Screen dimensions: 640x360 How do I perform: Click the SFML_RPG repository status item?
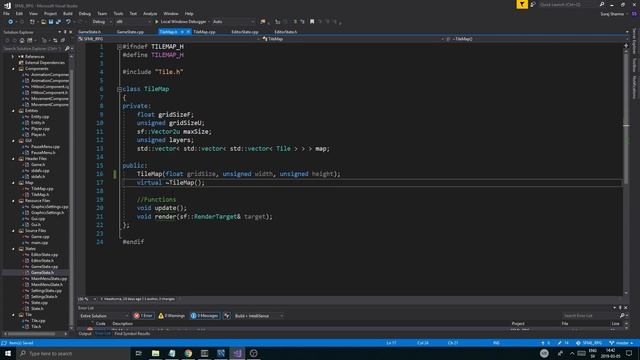click(x=589, y=343)
